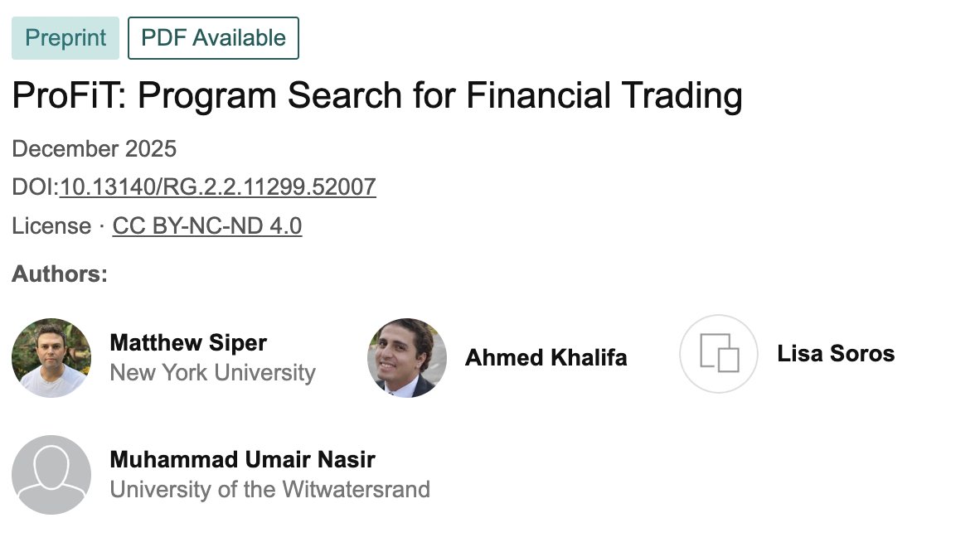Open Matthew Siper's profile photo
The width and height of the screenshot is (980, 547).
[51, 358]
